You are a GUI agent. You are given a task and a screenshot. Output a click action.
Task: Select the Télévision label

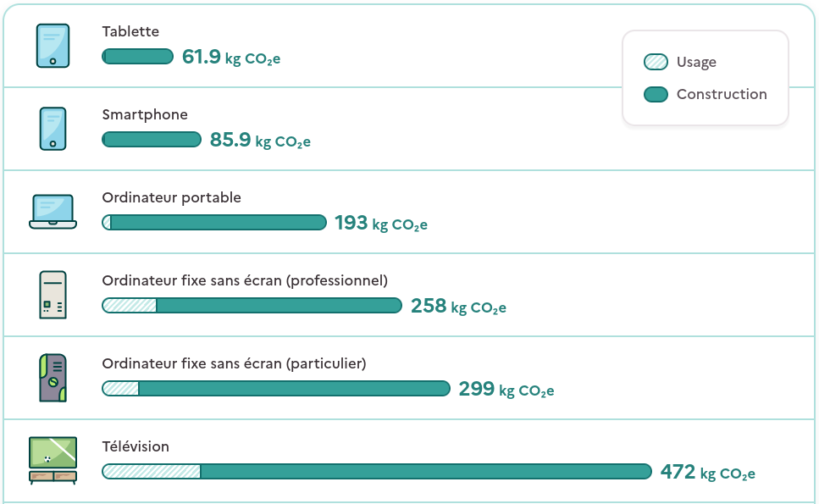click(136, 446)
